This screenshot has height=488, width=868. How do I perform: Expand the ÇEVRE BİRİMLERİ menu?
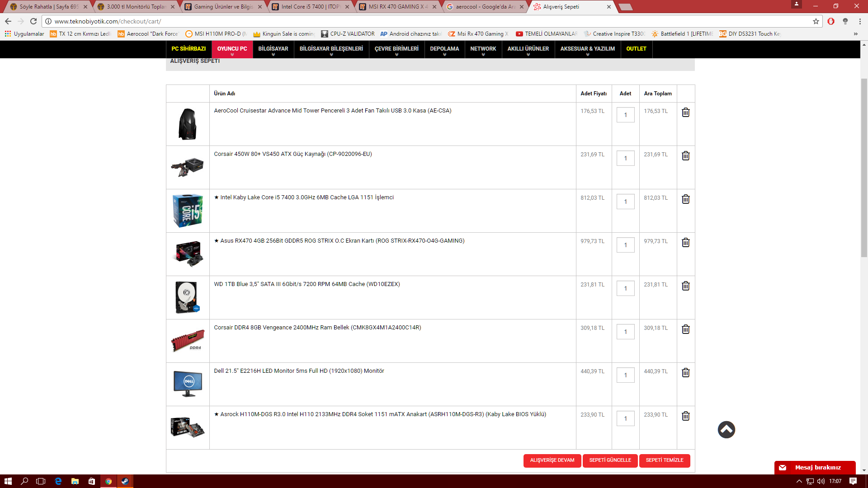[396, 50]
